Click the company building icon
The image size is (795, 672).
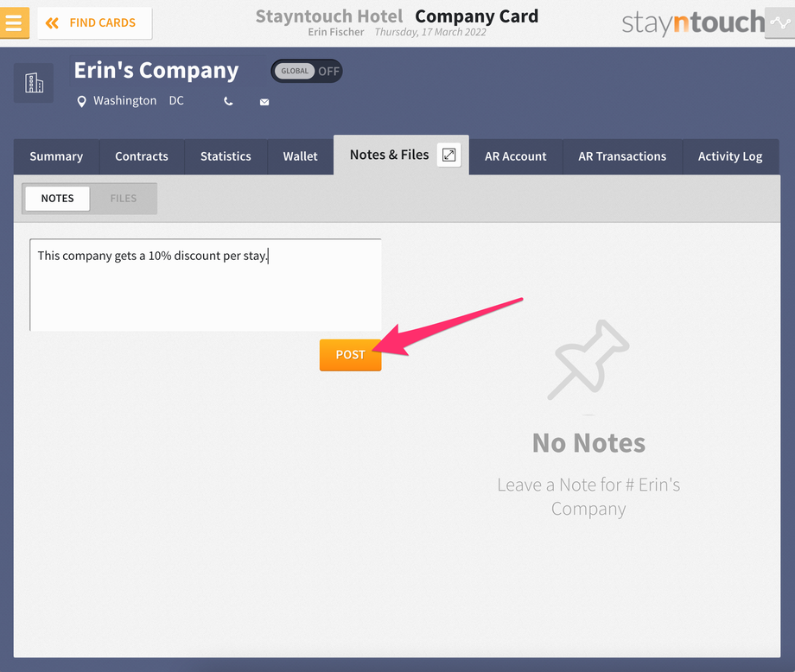[34, 83]
